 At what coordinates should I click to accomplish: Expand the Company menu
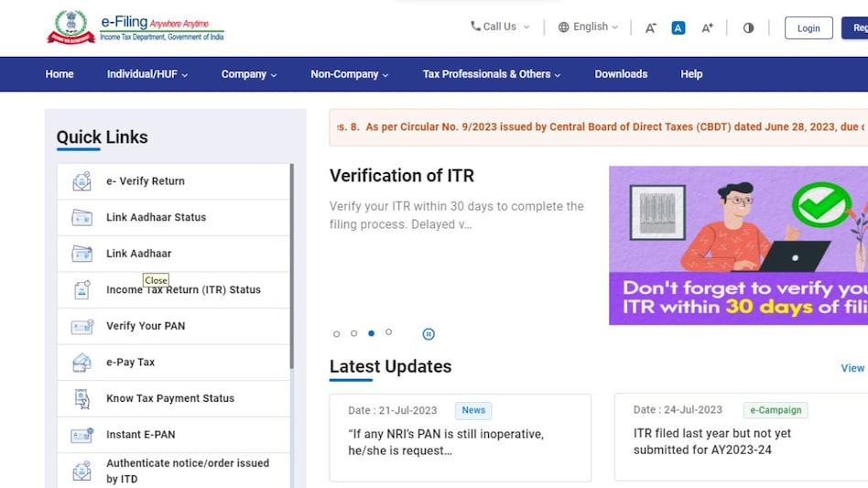249,74
